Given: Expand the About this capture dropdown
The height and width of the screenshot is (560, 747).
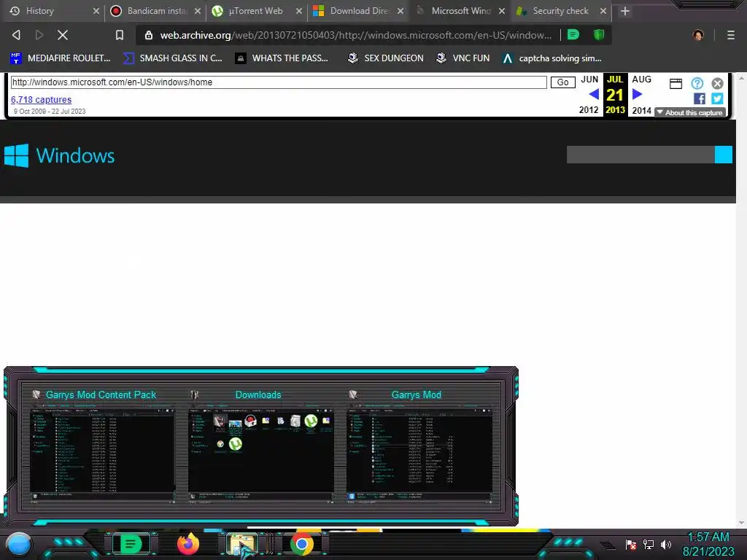Looking at the screenshot, I should click(690, 113).
